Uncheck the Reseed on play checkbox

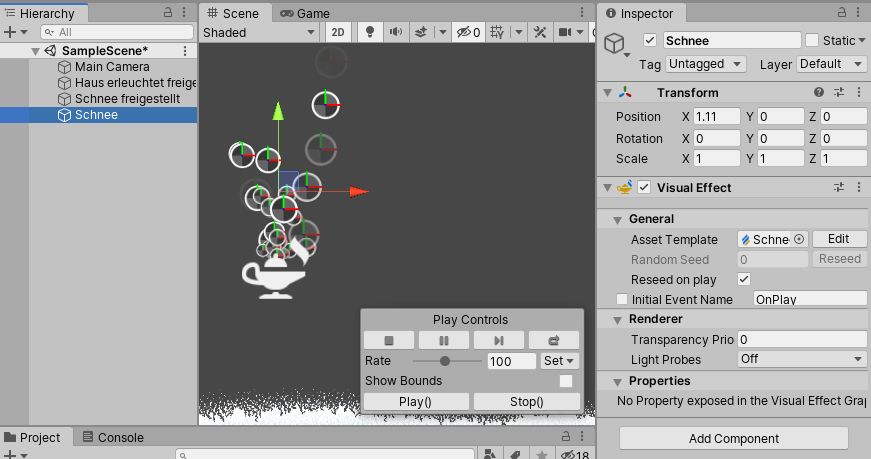743,279
